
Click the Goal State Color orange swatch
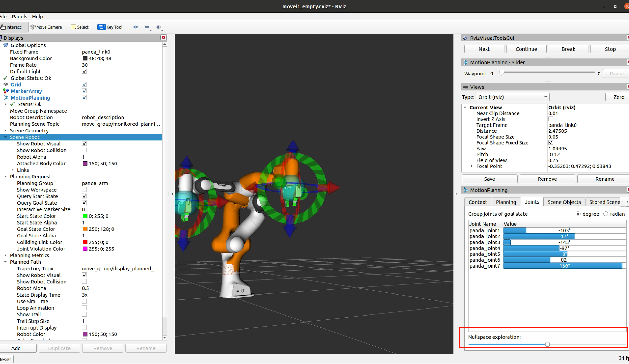point(85,229)
